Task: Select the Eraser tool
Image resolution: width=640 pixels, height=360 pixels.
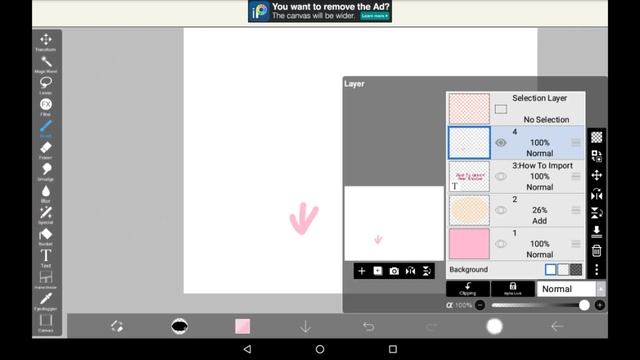Action: click(x=46, y=150)
